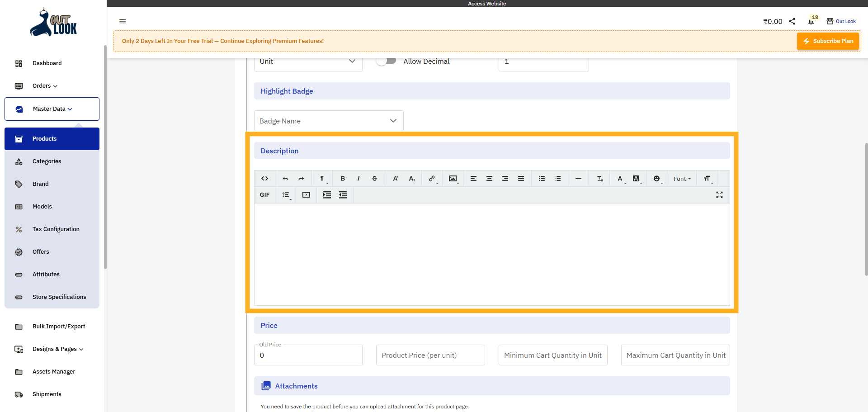Viewport: 868px width, 412px height.
Task: Click the Bold formatting icon
Action: [x=343, y=179]
